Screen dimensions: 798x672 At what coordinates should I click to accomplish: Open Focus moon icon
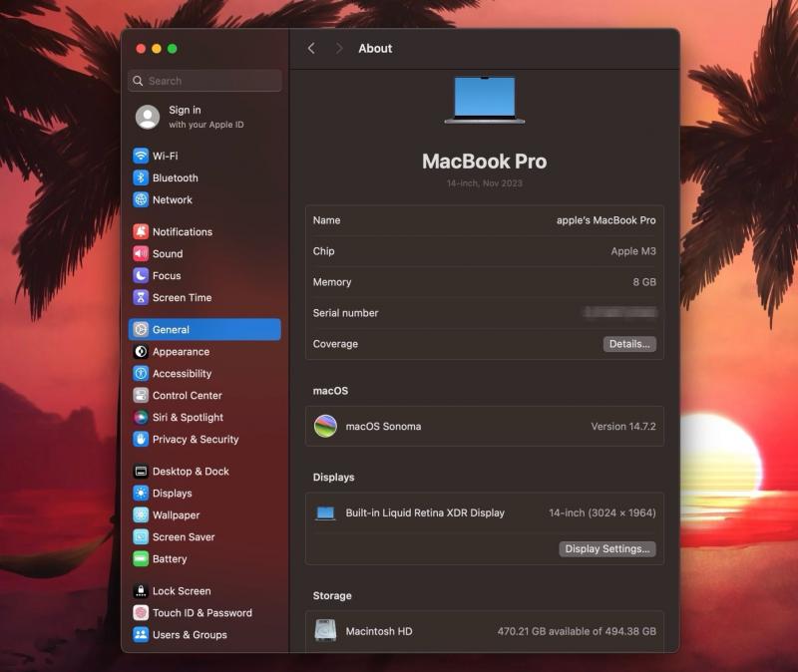(x=141, y=275)
